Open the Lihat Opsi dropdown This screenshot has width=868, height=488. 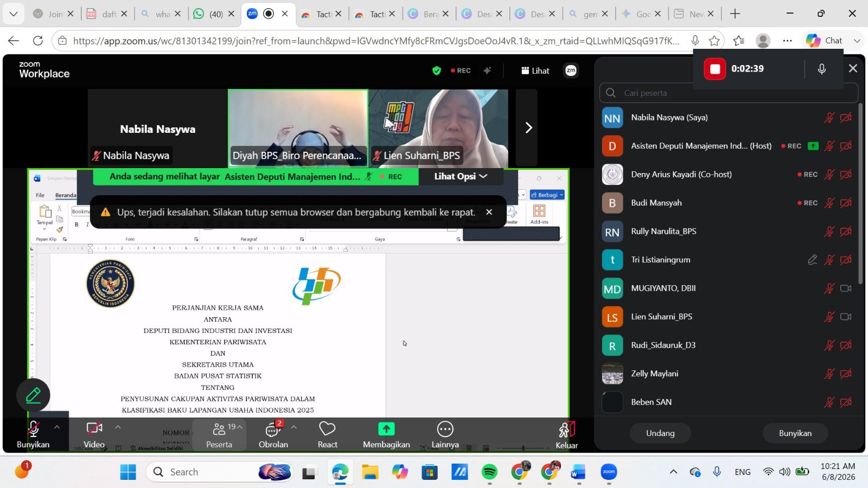click(461, 176)
